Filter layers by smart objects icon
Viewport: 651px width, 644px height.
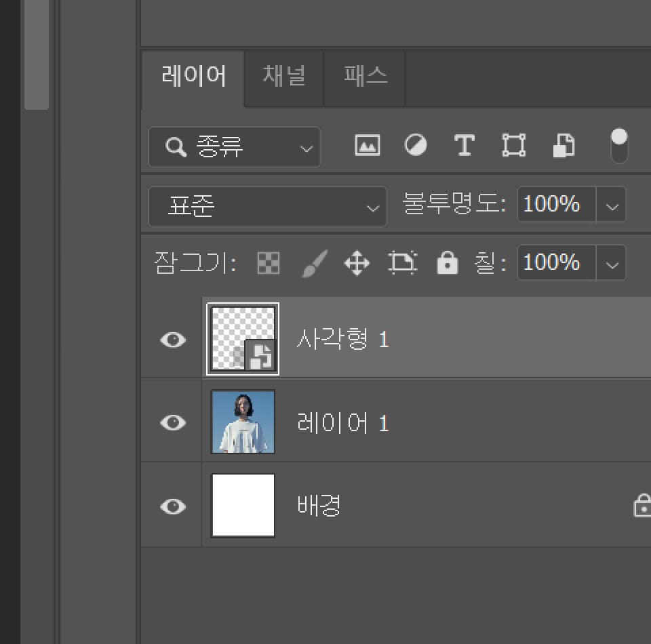564,146
